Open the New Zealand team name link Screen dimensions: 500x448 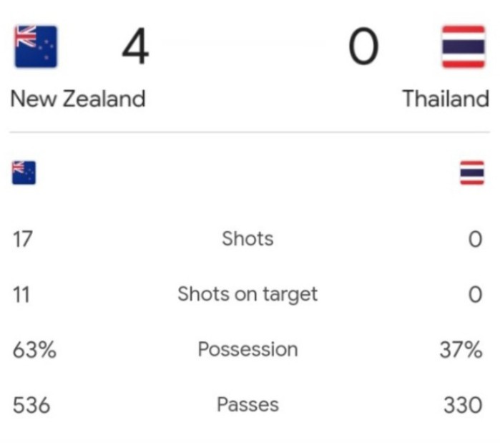[x=78, y=99]
